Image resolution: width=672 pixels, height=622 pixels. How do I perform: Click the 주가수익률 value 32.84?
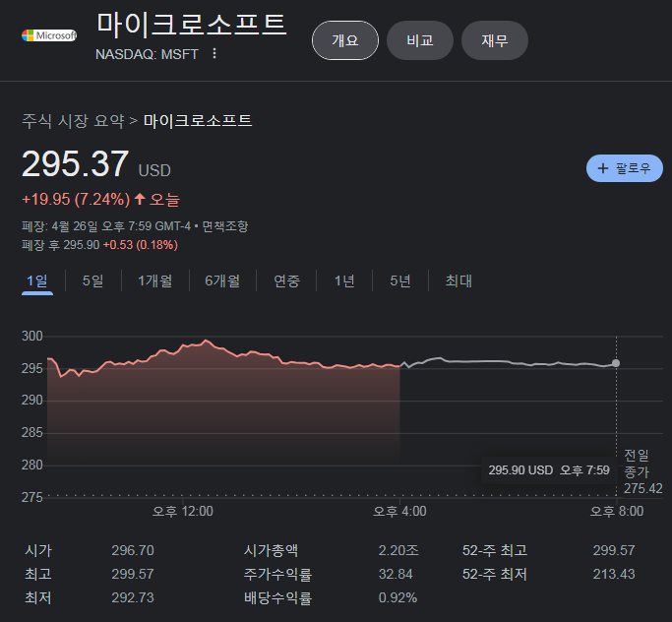tap(396, 574)
